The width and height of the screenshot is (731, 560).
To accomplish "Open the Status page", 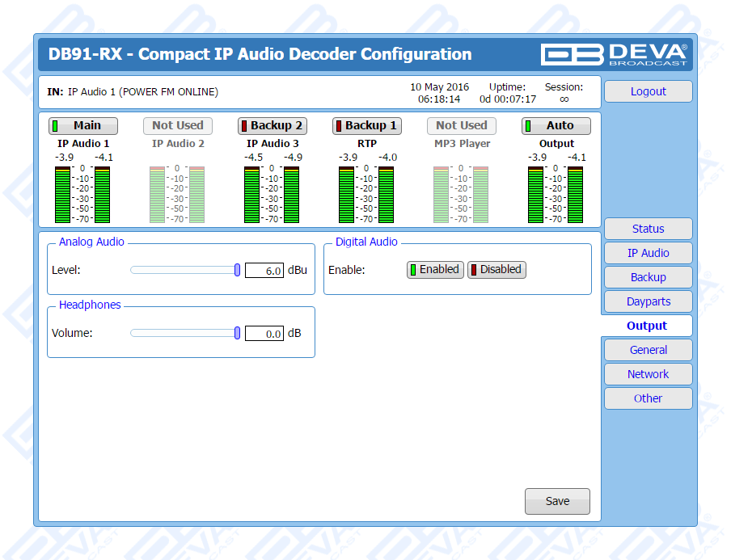I will (x=648, y=229).
